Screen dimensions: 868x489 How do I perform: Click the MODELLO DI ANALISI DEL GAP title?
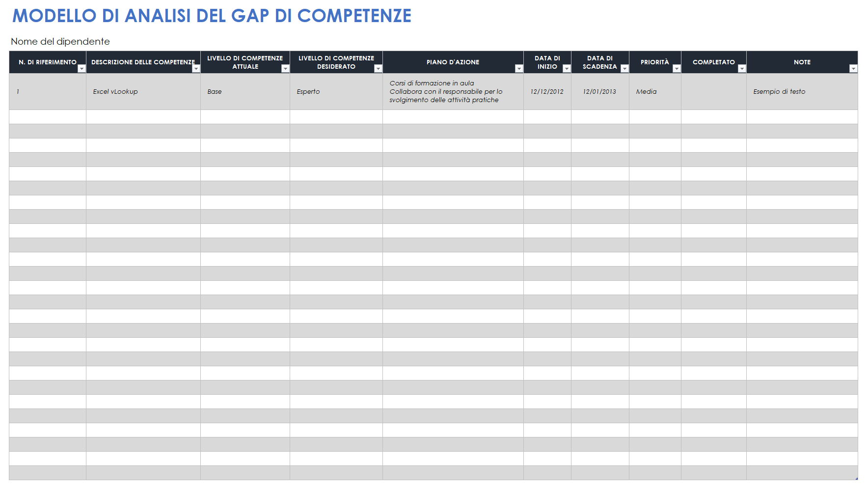point(212,16)
